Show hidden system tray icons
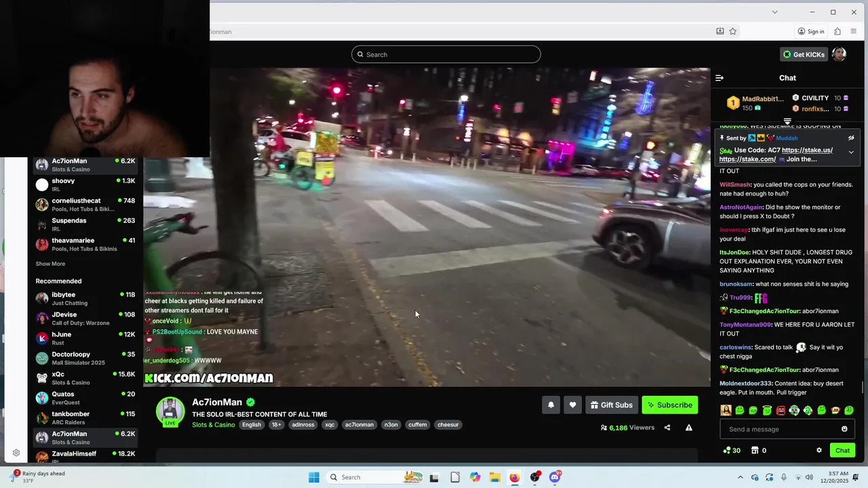 coord(740,477)
